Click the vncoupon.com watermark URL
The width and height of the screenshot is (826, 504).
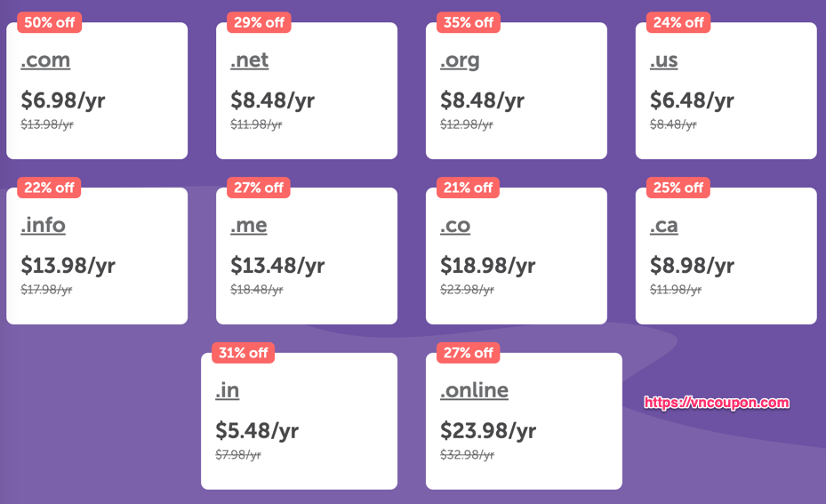[x=717, y=403]
